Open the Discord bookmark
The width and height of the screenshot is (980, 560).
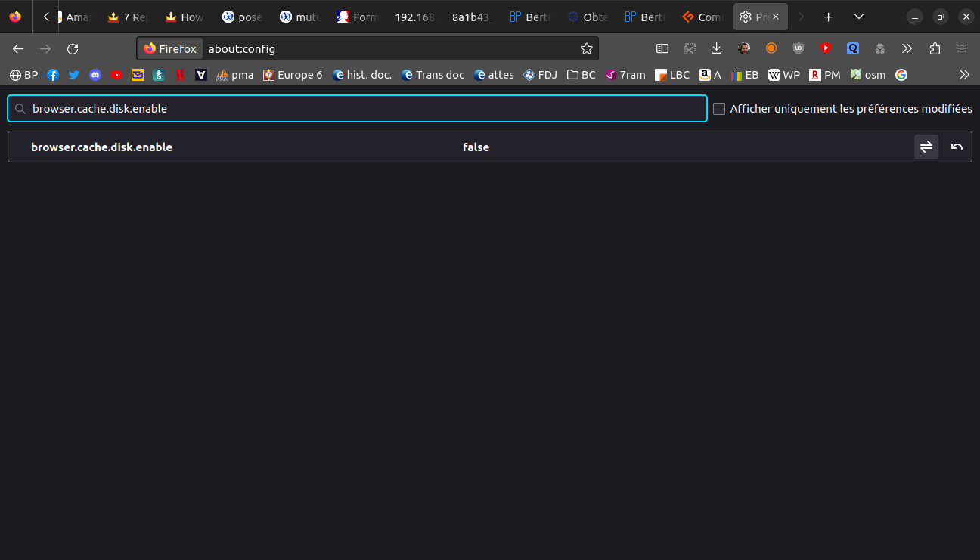pos(95,75)
